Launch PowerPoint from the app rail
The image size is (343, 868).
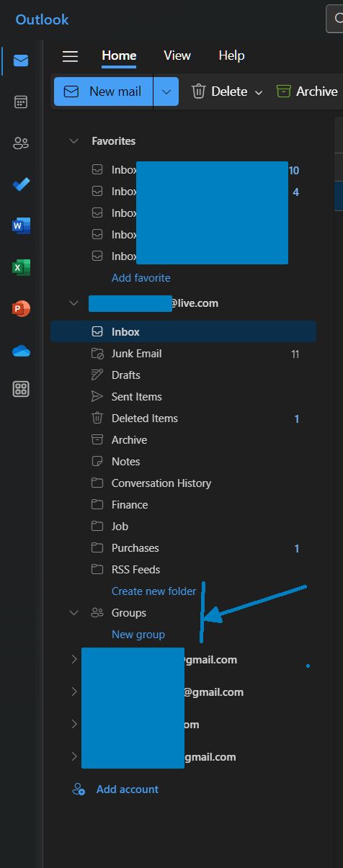[x=21, y=309]
